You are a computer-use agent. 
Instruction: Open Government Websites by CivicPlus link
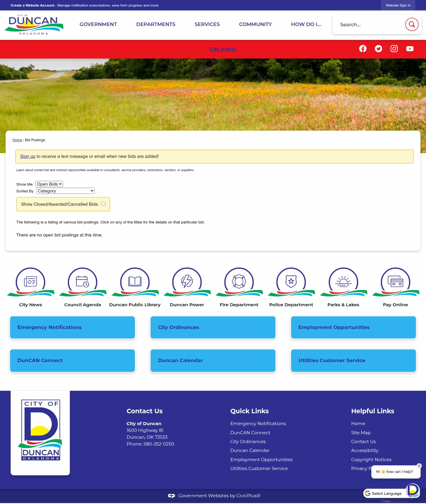pos(219,496)
